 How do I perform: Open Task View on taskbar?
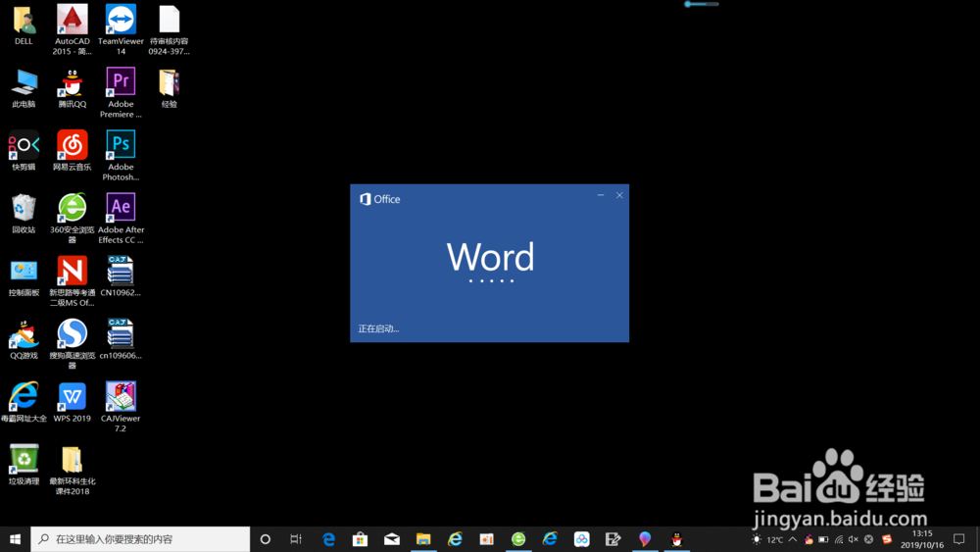tap(296, 539)
